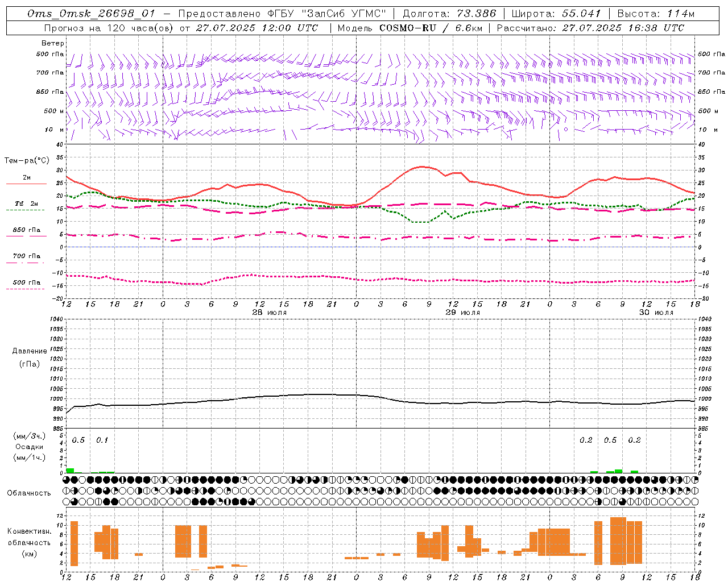Click the Осадки panel label
728x582 pixels.
point(30,447)
